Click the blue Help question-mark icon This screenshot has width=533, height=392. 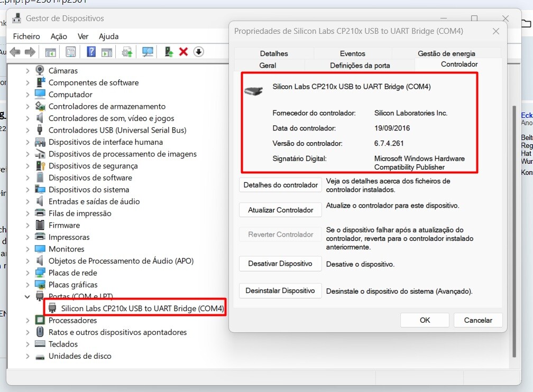tap(91, 52)
